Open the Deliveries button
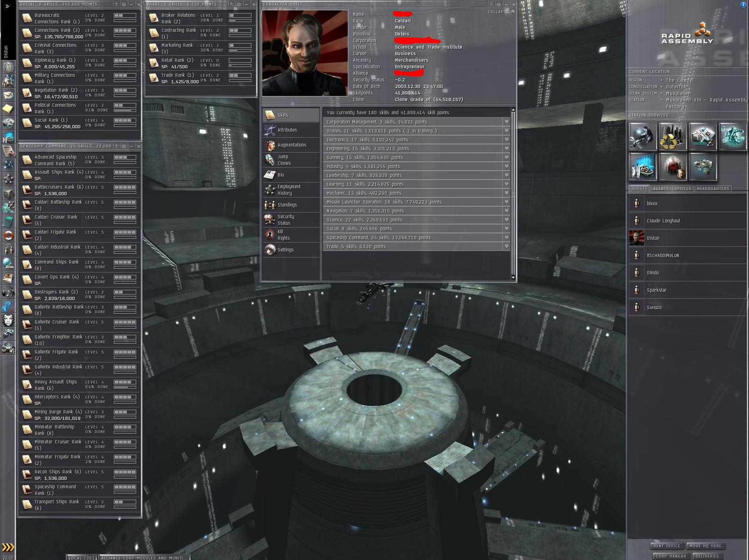 pos(707,556)
